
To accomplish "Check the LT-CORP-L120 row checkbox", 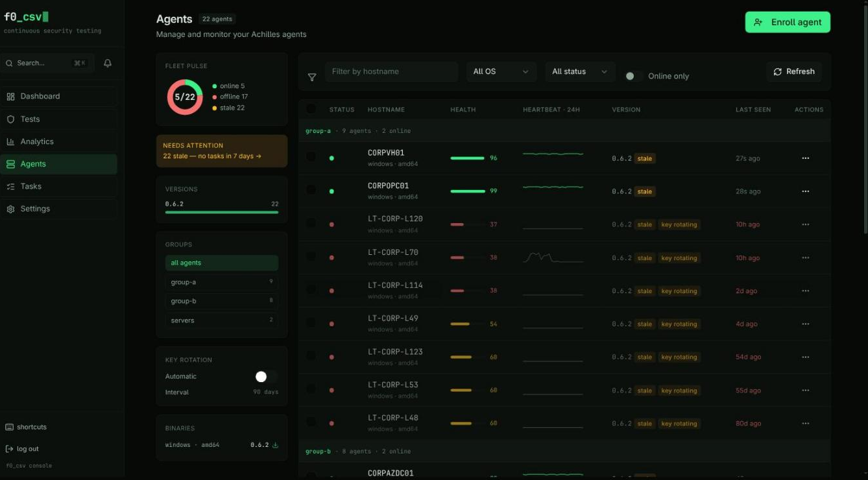I will coord(311,222).
